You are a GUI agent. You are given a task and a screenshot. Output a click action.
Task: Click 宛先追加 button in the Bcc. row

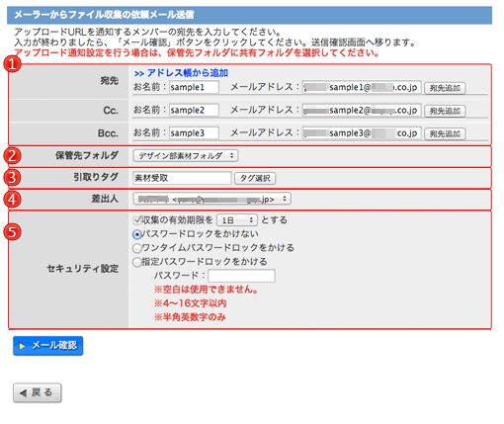pyautogui.click(x=445, y=133)
